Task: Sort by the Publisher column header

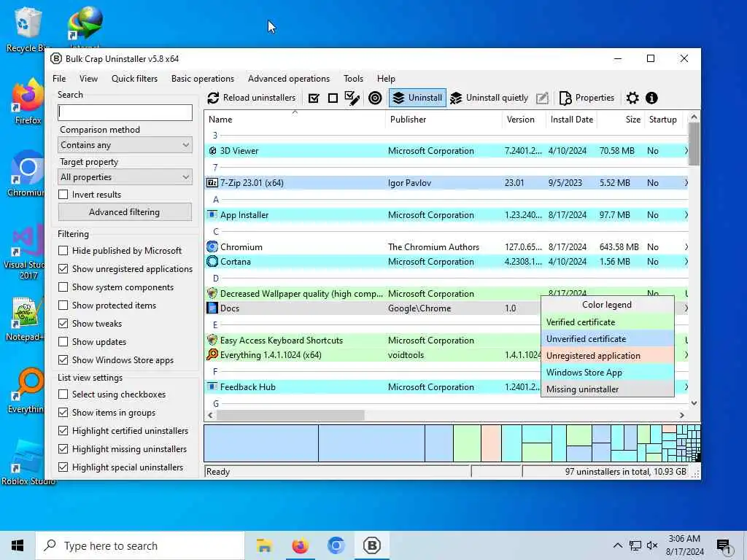Action: coord(444,120)
